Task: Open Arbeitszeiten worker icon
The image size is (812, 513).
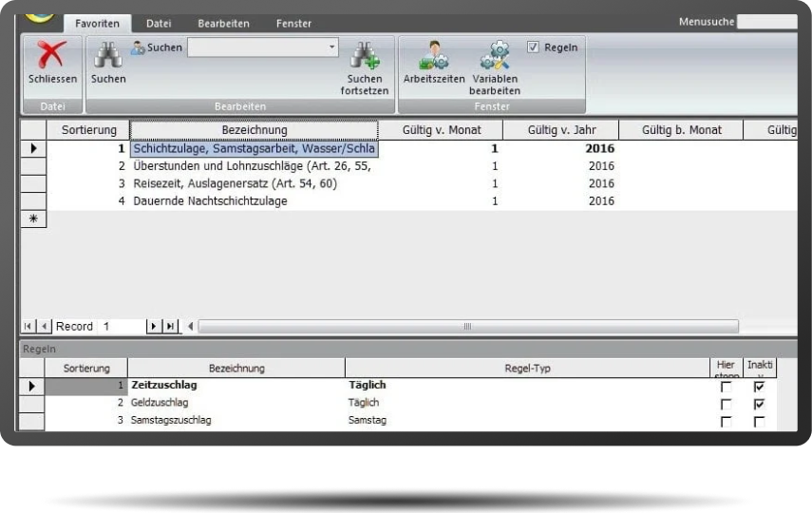Action: click(x=433, y=55)
